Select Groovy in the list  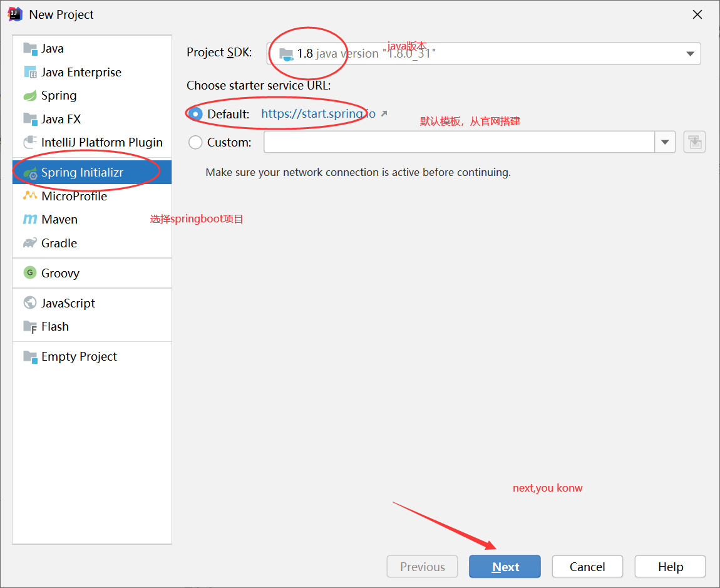(92, 273)
